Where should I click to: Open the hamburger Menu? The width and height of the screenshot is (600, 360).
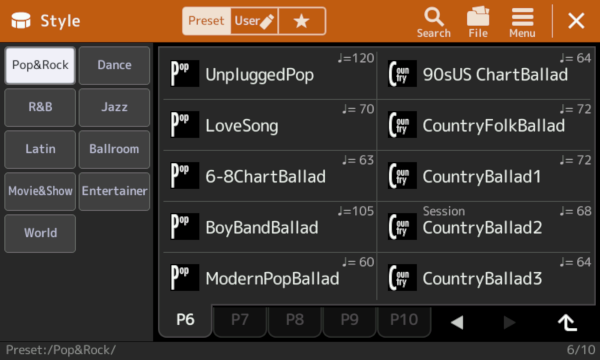(522, 22)
